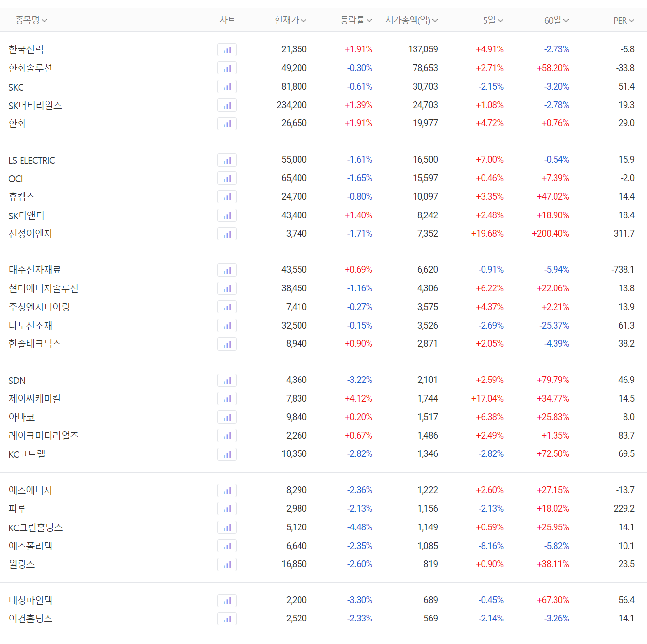
Task: Open chart icon for 파루
Action: click(x=227, y=509)
